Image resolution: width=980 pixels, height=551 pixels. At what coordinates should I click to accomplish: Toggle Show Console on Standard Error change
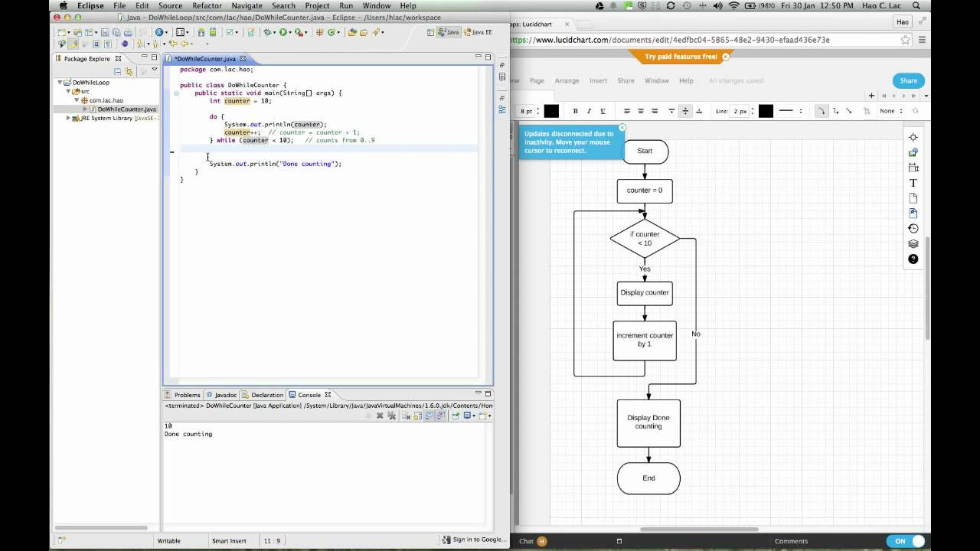441,416
